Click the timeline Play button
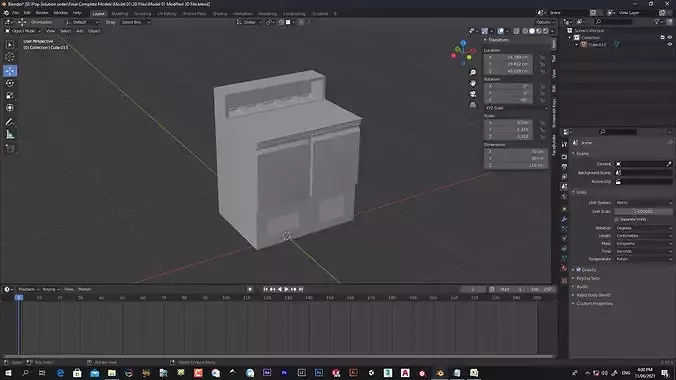Image resolution: width=676 pixels, height=380 pixels. (287, 289)
